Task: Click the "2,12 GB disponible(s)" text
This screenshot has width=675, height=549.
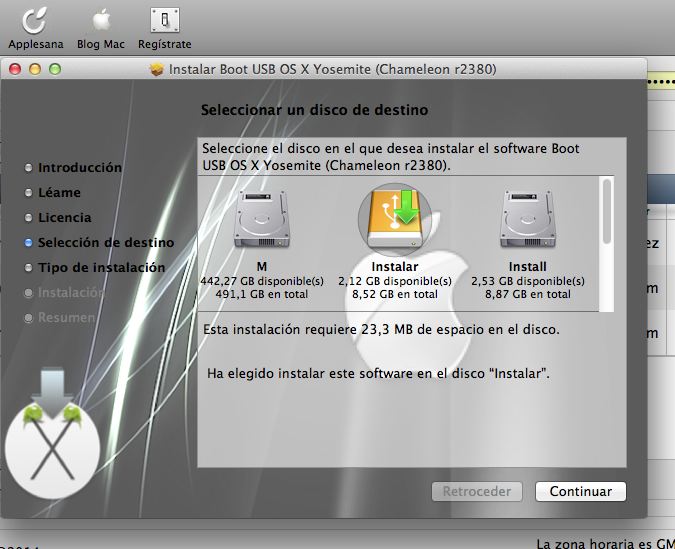Action: coord(395,281)
